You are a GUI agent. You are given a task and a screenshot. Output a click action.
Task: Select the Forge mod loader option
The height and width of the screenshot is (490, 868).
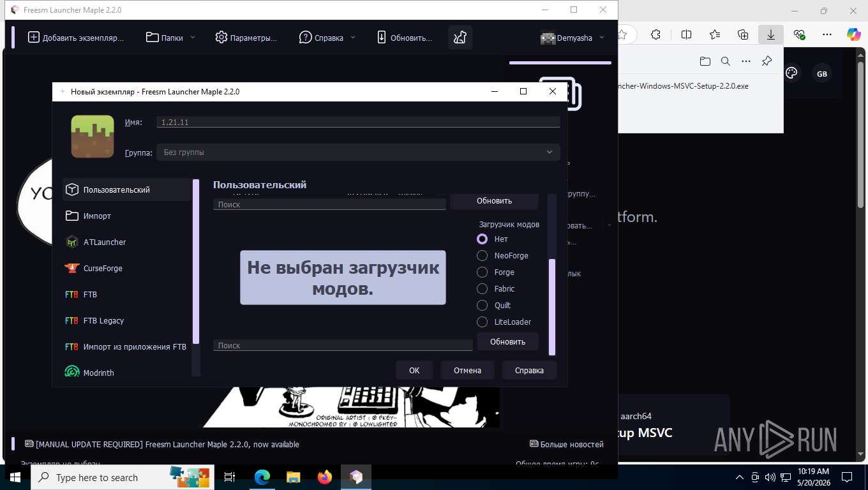tap(483, 272)
